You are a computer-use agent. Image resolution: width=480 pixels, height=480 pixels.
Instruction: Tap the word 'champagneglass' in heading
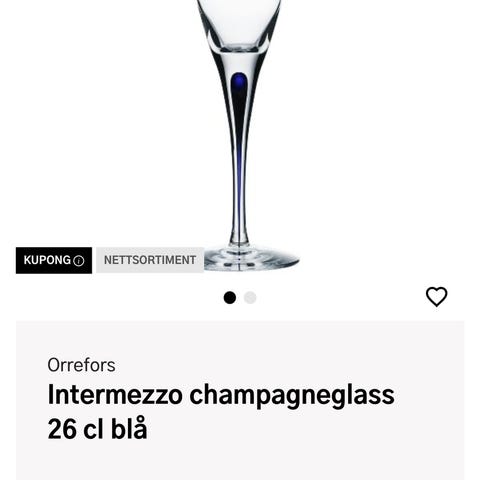click(292, 396)
